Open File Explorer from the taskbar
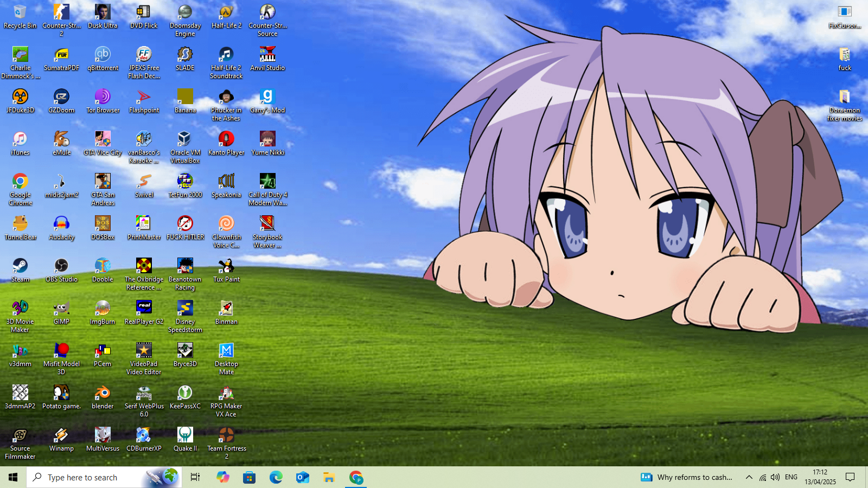This screenshot has height=488, width=868. pos(329,477)
